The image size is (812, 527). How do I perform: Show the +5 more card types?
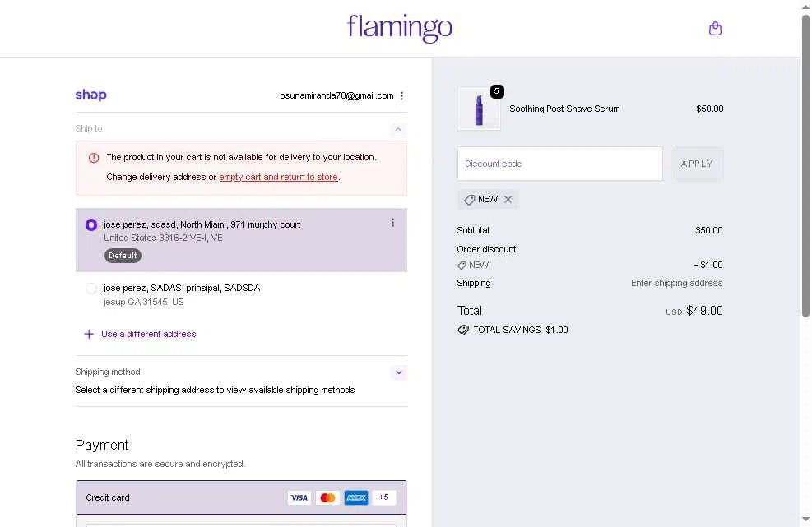(x=383, y=497)
